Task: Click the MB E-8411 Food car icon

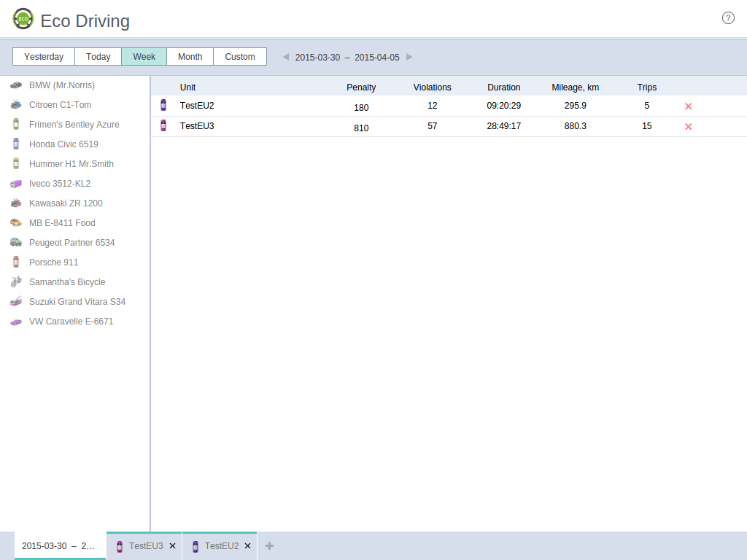Action: click(16, 223)
